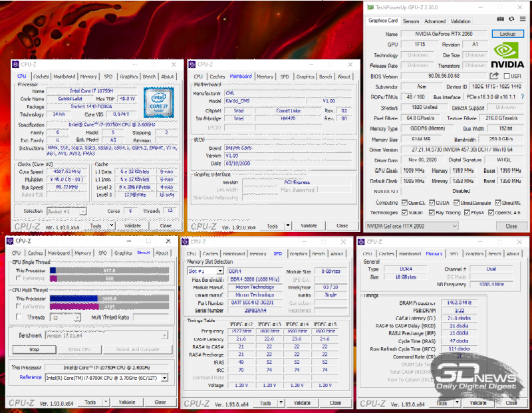Viewport: 532px width, 413px height.
Task: Enable Reference checkbox under CPU Multi Thread
Action: [19, 306]
